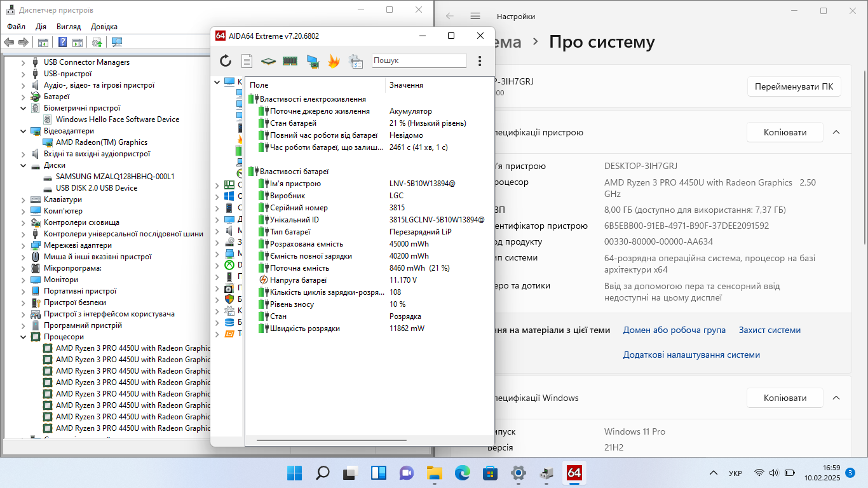This screenshot has height=488, width=868.
Task: Collapse the Біометричні пристрої node
Action: tap(24, 108)
